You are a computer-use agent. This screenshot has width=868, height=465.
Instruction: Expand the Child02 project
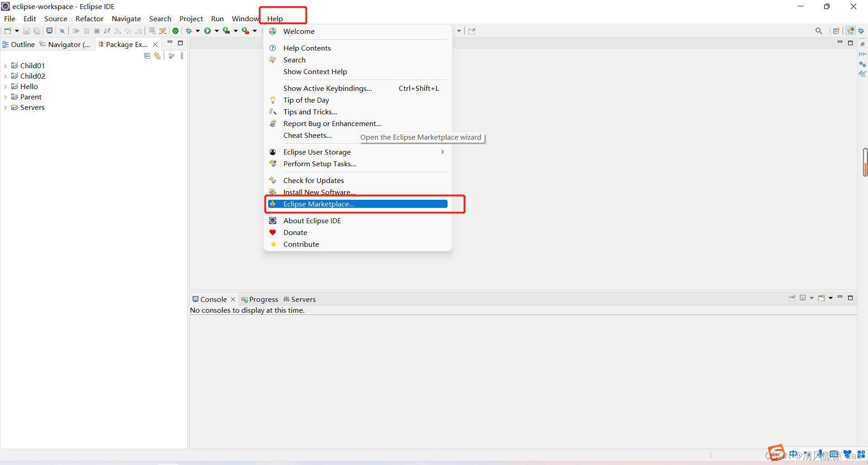pyautogui.click(x=5, y=76)
